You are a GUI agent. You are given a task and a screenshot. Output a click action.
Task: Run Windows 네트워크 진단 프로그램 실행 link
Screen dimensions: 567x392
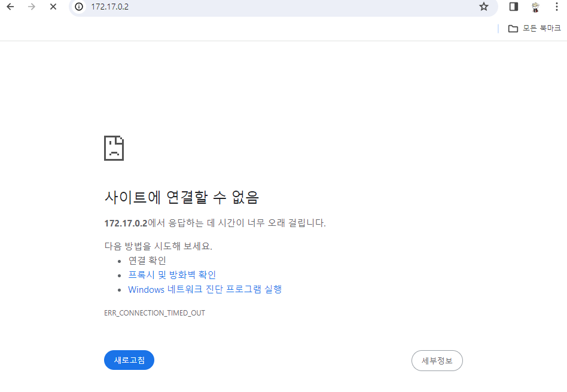[x=205, y=289]
